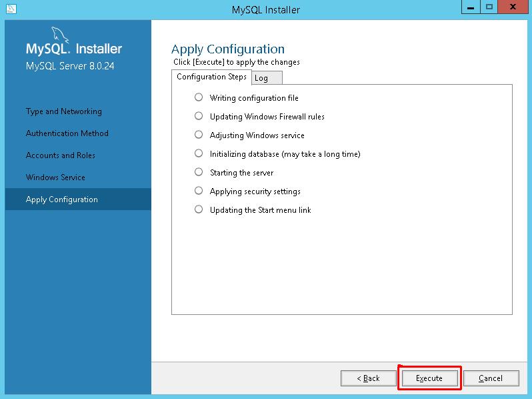The height and width of the screenshot is (399, 532).
Task: Select Apply Configuration in the sidebar
Action: (78, 199)
